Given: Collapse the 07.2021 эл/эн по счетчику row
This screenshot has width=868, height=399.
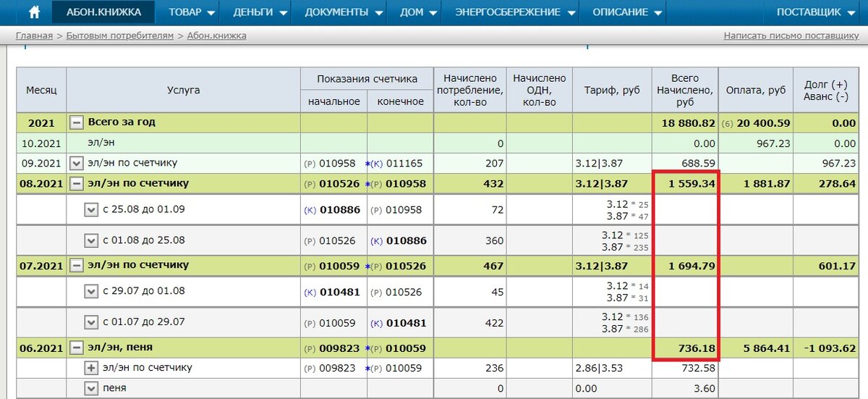Looking at the screenshot, I should point(76,266).
